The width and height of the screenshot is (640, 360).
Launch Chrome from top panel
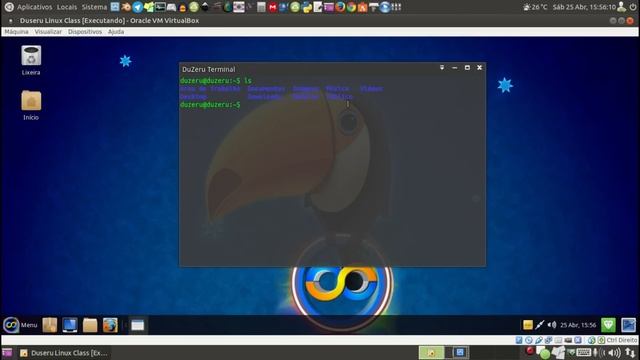pos(351,7)
